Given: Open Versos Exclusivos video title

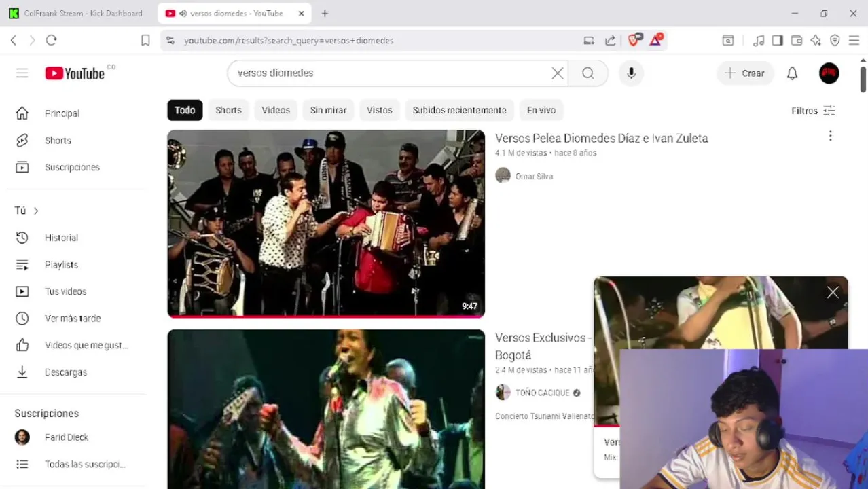Looking at the screenshot, I should (x=543, y=346).
